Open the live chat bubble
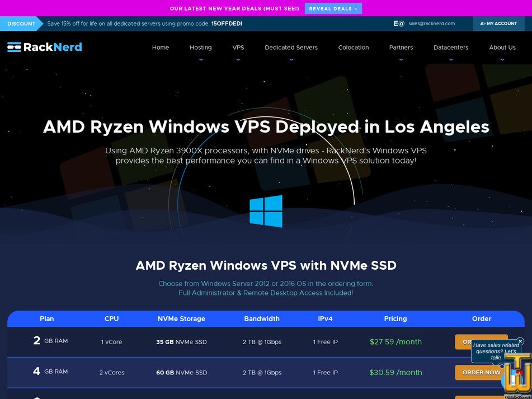Image resolution: width=532 pixels, height=399 pixels. tap(495, 351)
